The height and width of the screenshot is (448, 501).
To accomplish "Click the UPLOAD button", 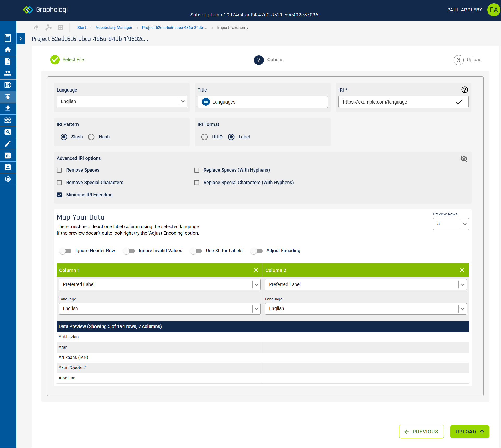I will point(470,432).
